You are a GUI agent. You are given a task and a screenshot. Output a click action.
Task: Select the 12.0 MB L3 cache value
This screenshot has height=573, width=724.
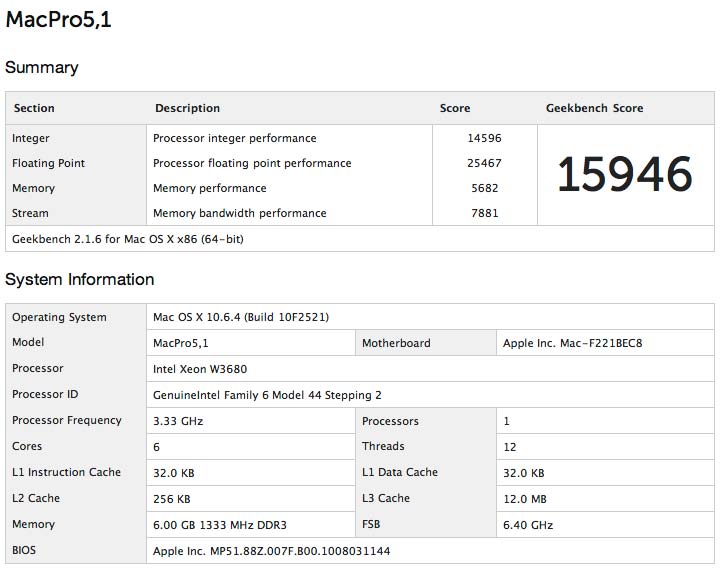pyautogui.click(x=525, y=499)
